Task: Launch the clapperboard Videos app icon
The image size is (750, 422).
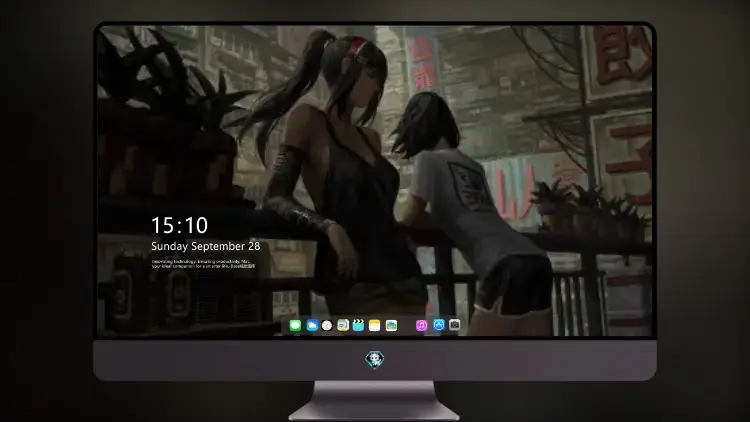Action: (x=358, y=325)
